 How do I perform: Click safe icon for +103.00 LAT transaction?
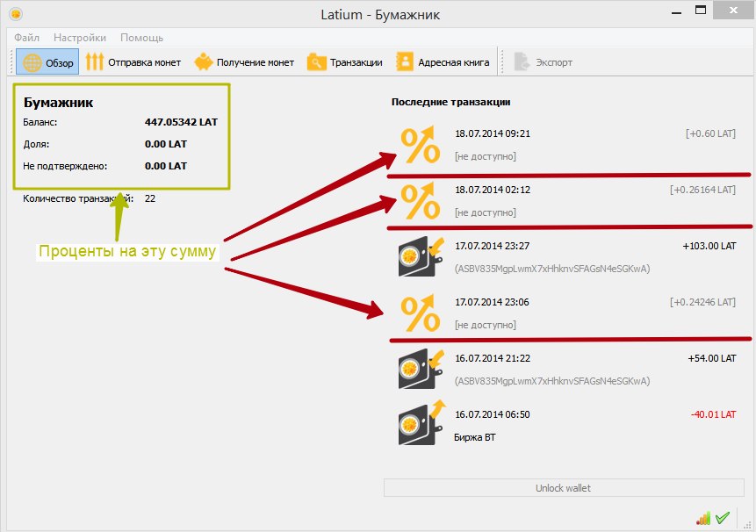[x=421, y=256]
